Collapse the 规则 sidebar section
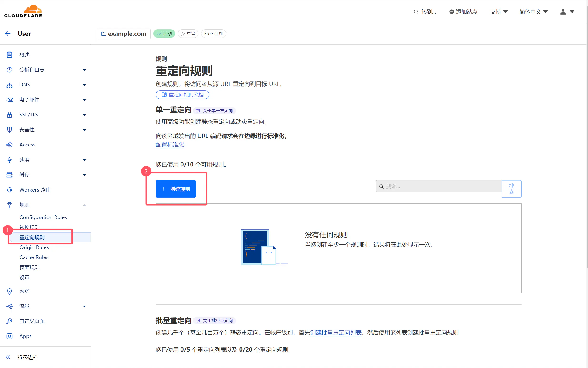588x368 pixels. tap(84, 205)
